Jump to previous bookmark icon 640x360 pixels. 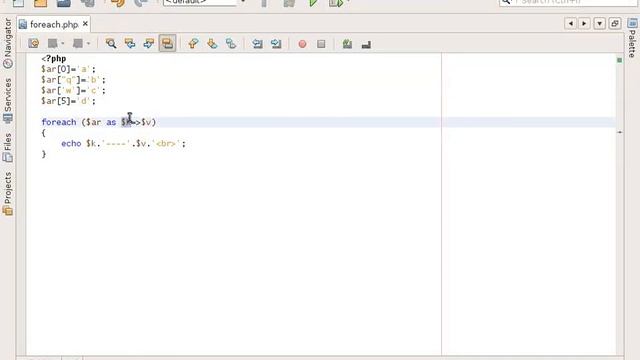pos(193,43)
